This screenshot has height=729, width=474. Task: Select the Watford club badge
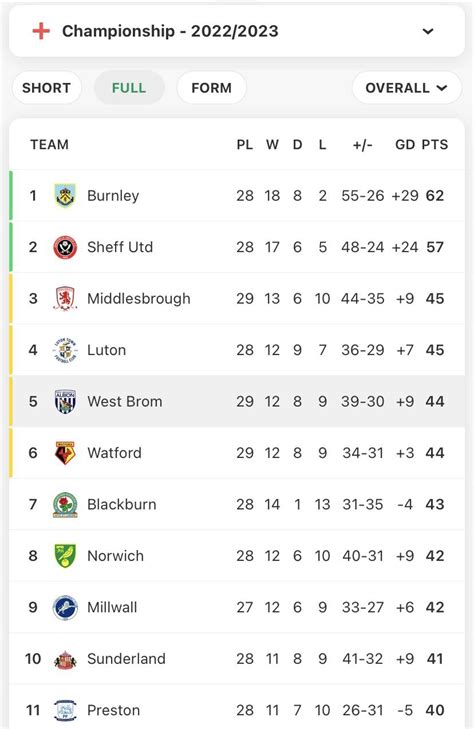65,453
